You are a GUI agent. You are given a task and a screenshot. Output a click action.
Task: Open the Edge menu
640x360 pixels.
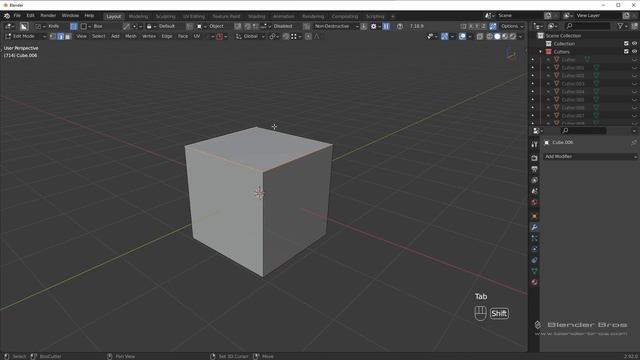click(x=167, y=36)
